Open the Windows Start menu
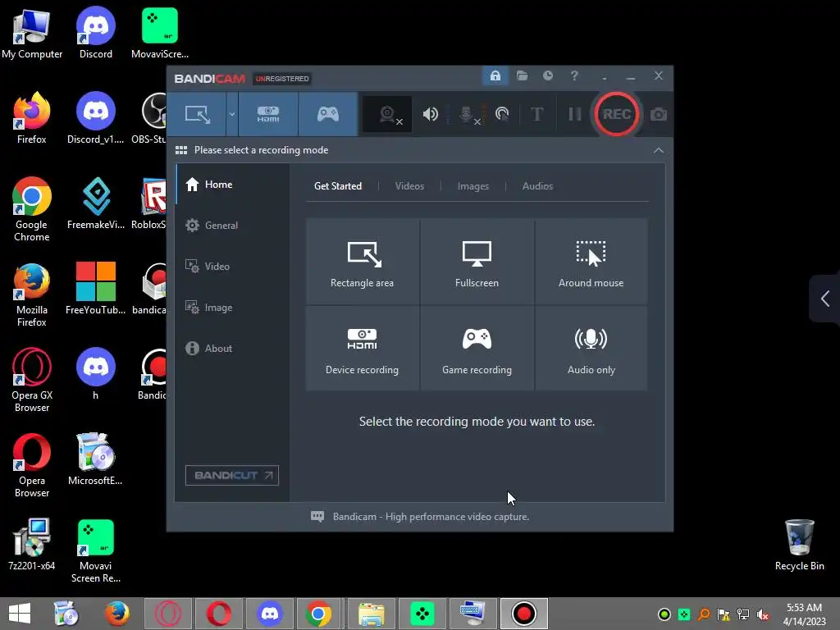 pyautogui.click(x=20, y=614)
